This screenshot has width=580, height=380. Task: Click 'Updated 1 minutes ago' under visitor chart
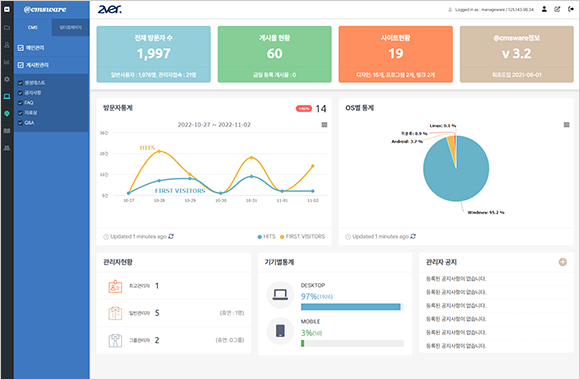click(138, 236)
